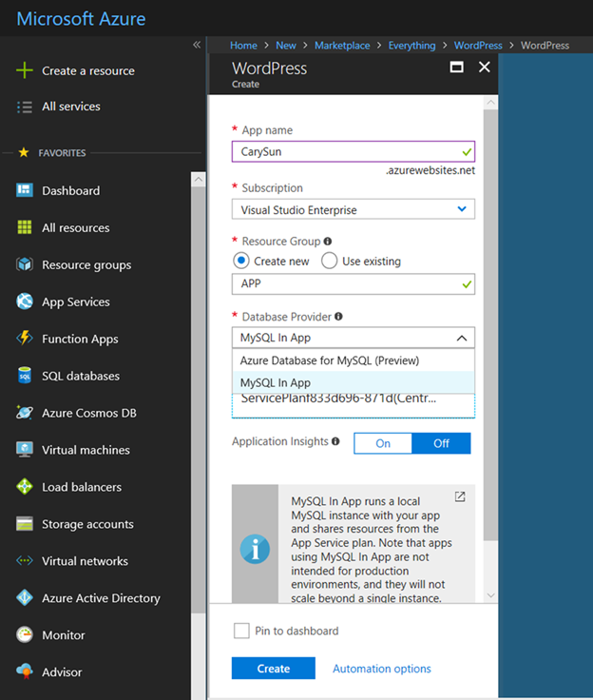
Task: Maximize the WordPress blade
Action: (x=456, y=68)
